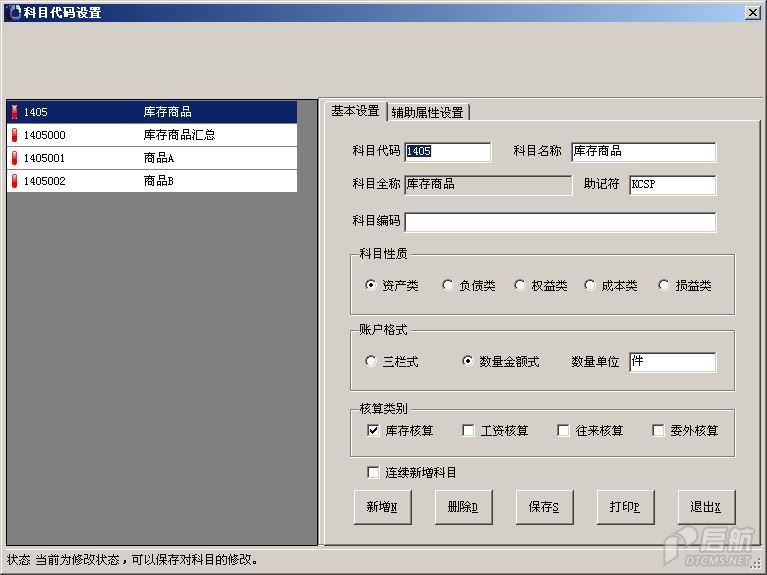The width and height of the screenshot is (767, 575).
Task: Select the 负债类 radio option
Action: click(x=448, y=286)
